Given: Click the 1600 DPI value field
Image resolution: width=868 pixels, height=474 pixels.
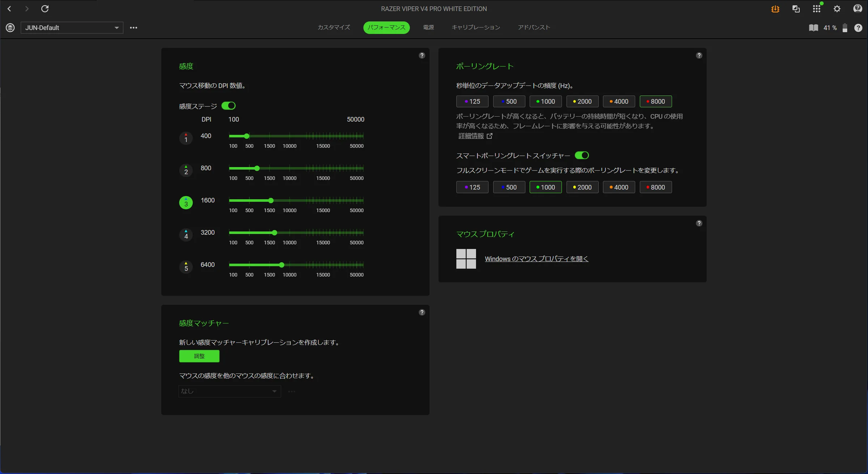Looking at the screenshot, I should click(x=208, y=200).
